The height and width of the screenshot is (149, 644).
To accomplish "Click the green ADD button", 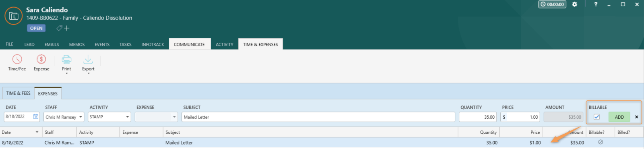I will [x=619, y=117].
